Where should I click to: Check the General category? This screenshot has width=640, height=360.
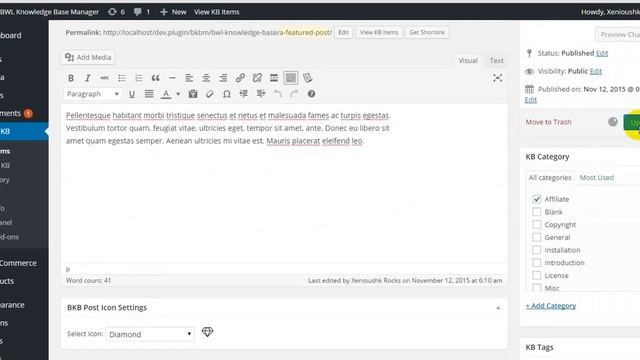(536, 237)
